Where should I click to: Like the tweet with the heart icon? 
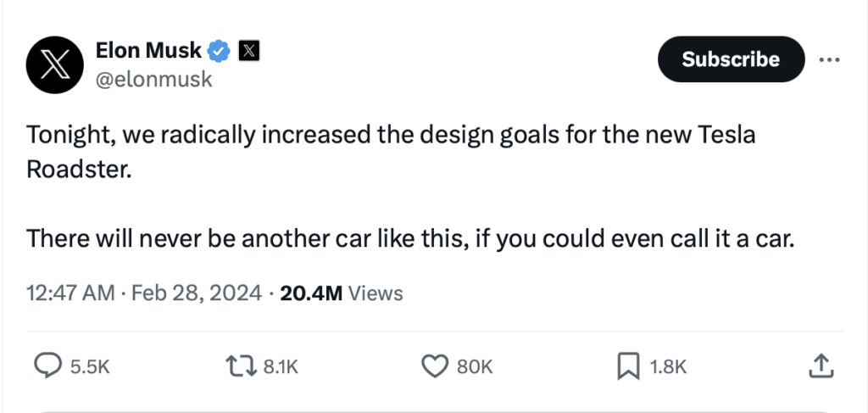[x=435, y=366]
